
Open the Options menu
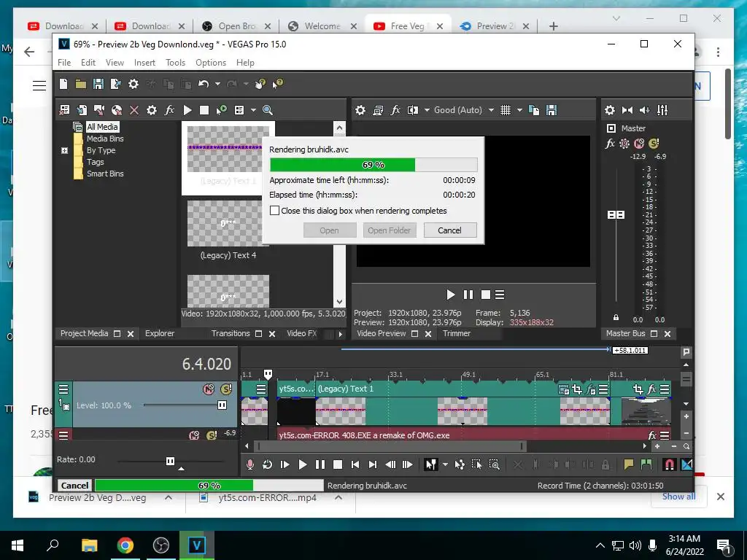(x=211, y=63)
